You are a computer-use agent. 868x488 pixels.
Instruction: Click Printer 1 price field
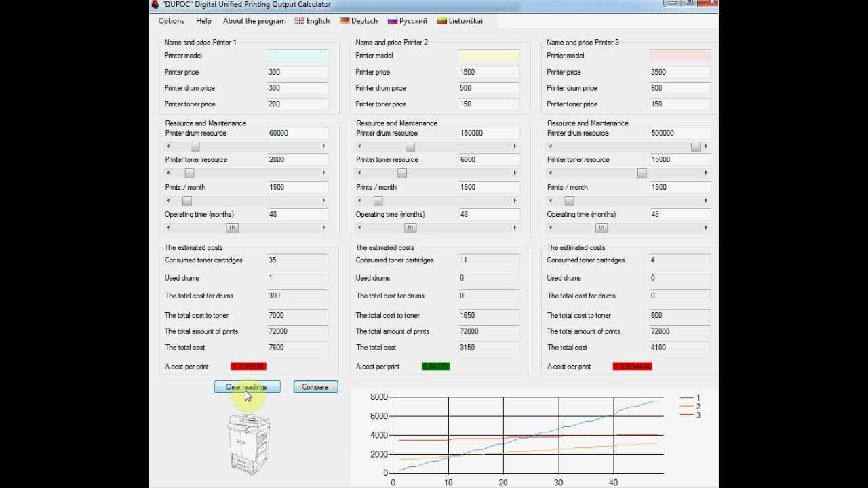click(298, 72)
